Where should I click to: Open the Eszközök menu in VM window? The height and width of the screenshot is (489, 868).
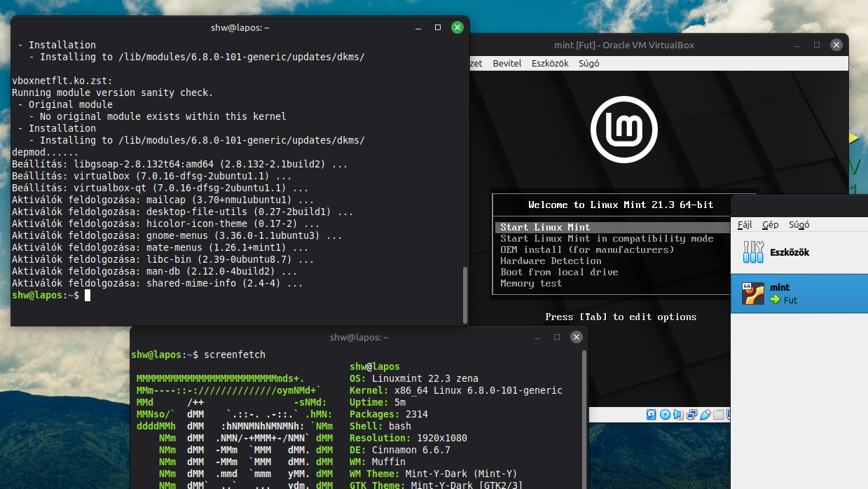pos(550,63)
